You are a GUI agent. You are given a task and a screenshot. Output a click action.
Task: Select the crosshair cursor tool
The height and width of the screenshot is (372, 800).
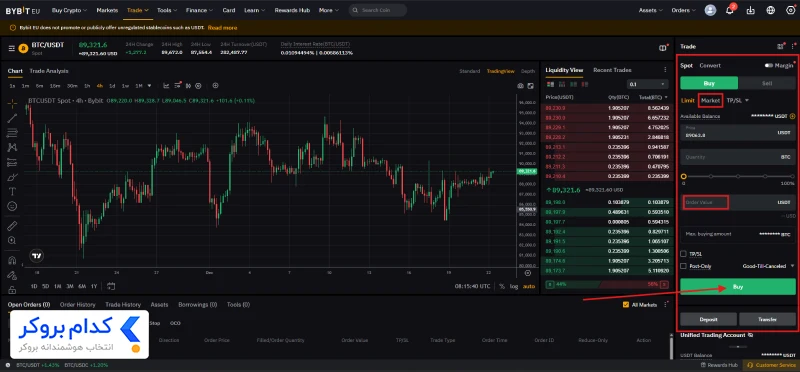pos(12,104)
